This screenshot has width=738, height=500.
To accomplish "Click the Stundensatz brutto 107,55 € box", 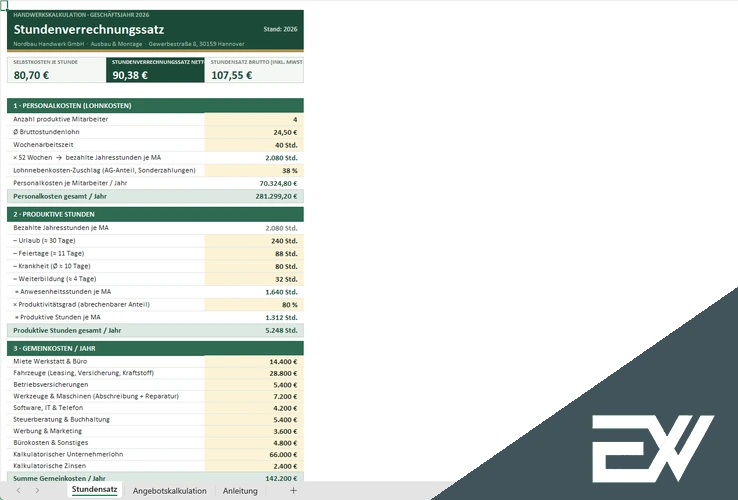I will 254,70.
